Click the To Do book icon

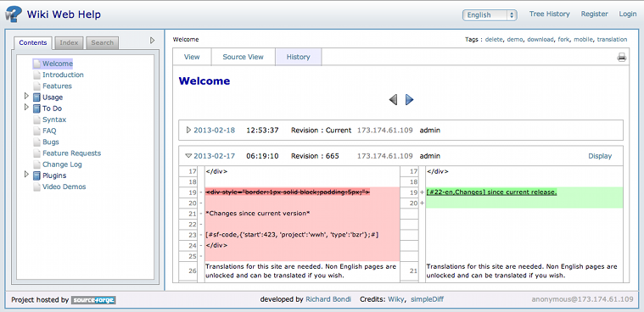coord(37,109)
